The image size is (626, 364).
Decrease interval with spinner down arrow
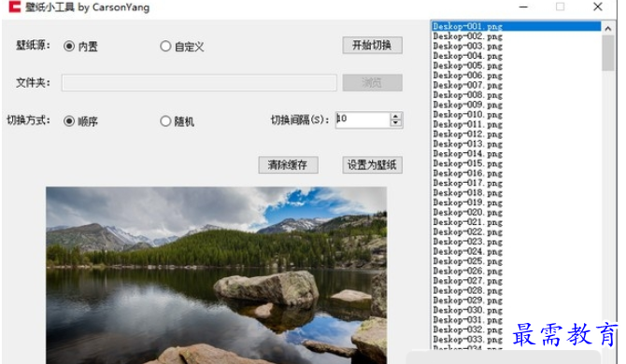395,123
